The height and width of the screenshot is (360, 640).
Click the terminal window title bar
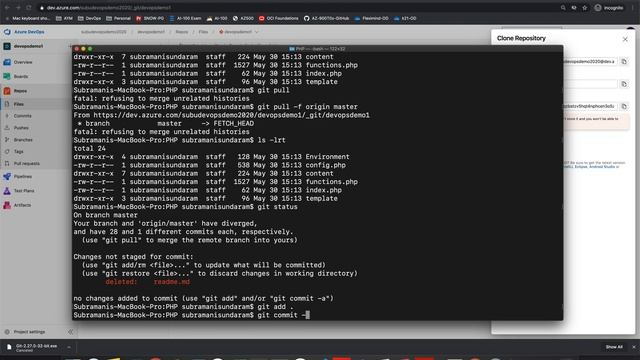pyautogui.click(x=318, y=49)
